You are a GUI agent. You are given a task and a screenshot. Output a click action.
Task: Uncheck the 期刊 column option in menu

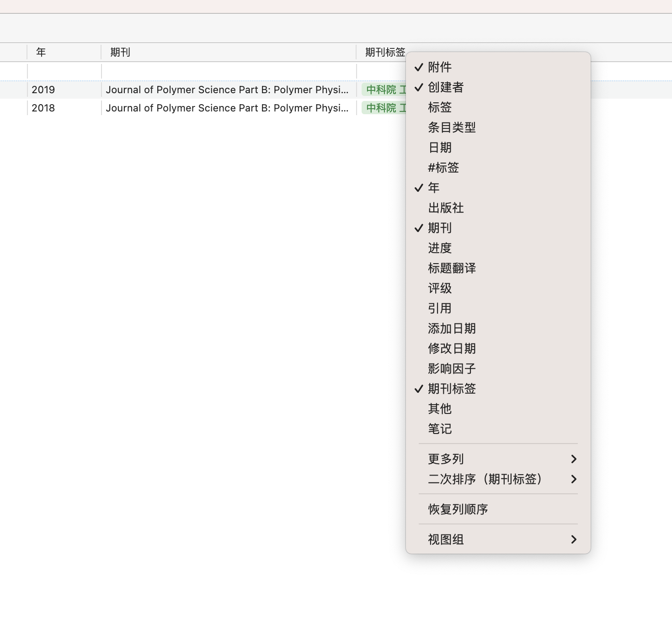point(498,228)
